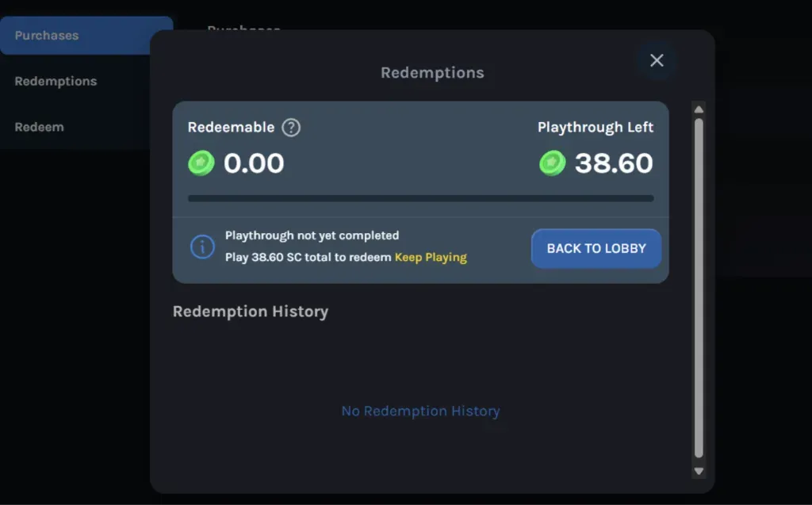Click the Redeemable help question mark icon
The height and width of the screenshot is (505, 812).
pyautogui.click(x=291, y=127)
